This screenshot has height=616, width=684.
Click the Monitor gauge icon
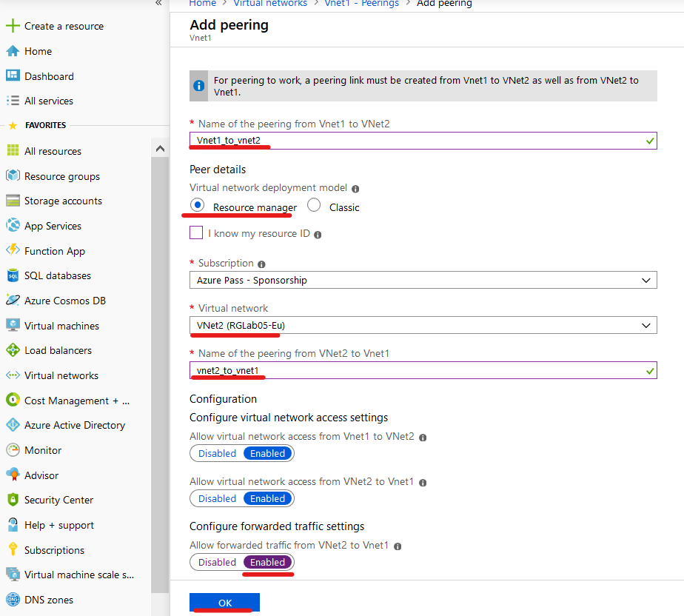click(13, 450)
